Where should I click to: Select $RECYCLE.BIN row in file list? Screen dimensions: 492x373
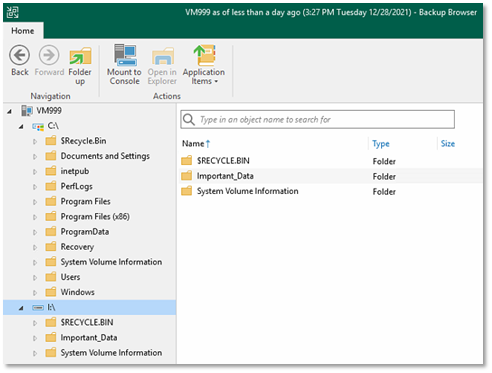[330, 161]
